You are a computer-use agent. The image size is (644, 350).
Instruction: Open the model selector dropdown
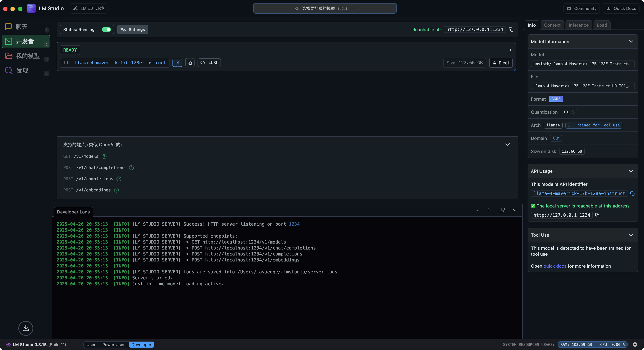coord(324,8)
